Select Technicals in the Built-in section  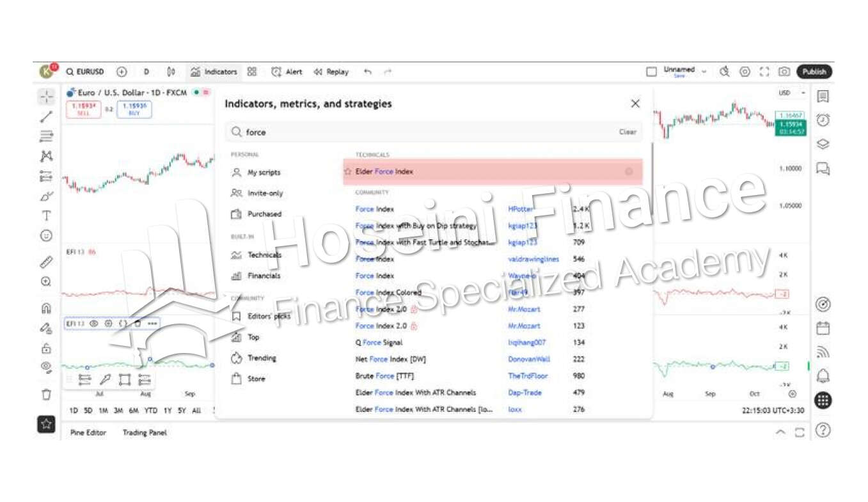pyautogui.click(x=264, y=255)
